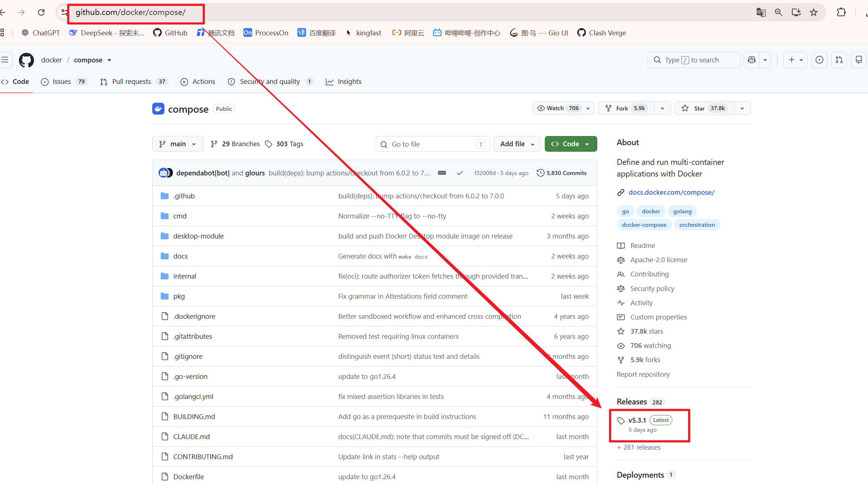The height and width of the screenshot is (485, 868).
Task: Open the compose repository avatar icon
Action: click(x=158, y=109)
